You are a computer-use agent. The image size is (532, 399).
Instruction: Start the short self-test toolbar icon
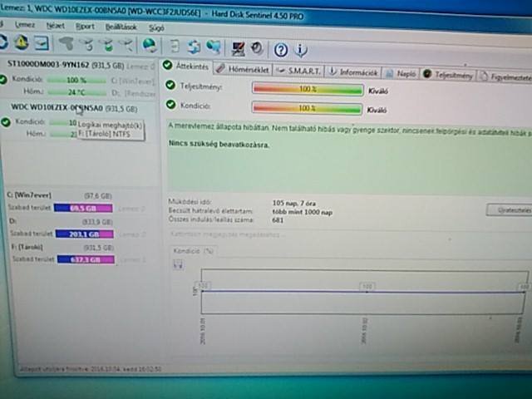(86, 44)
